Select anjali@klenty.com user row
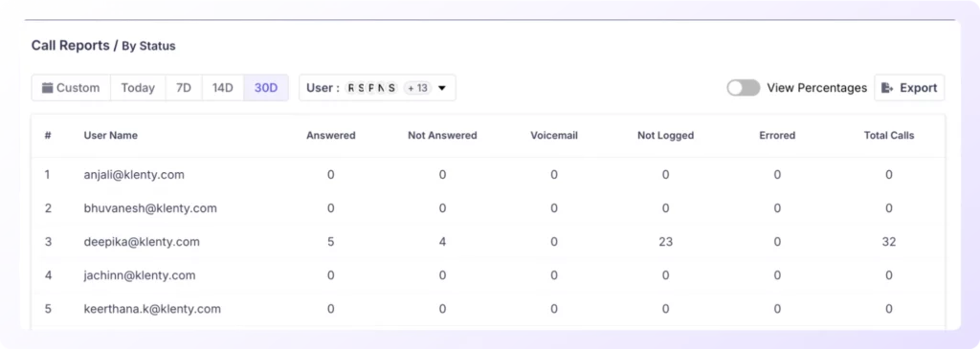980x349 pixels. [488, 175]
